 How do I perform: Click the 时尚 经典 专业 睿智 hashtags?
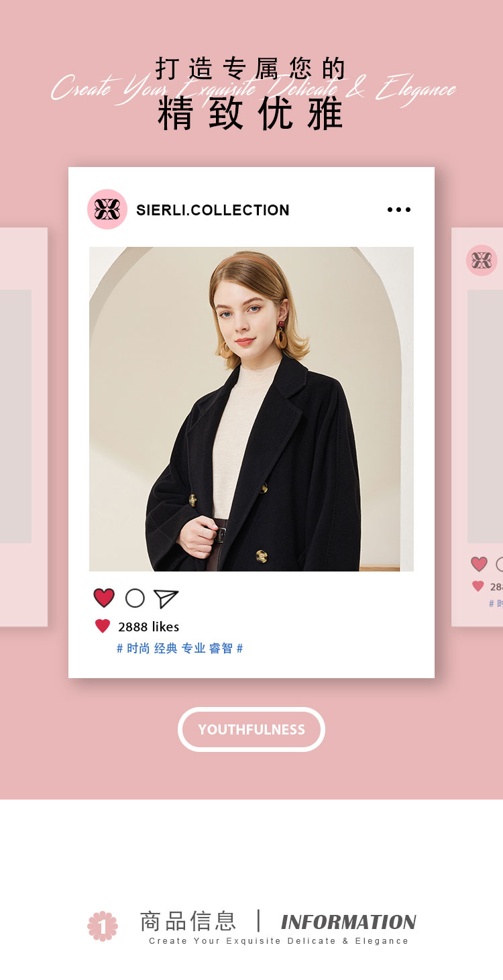[x=180, y=649]
